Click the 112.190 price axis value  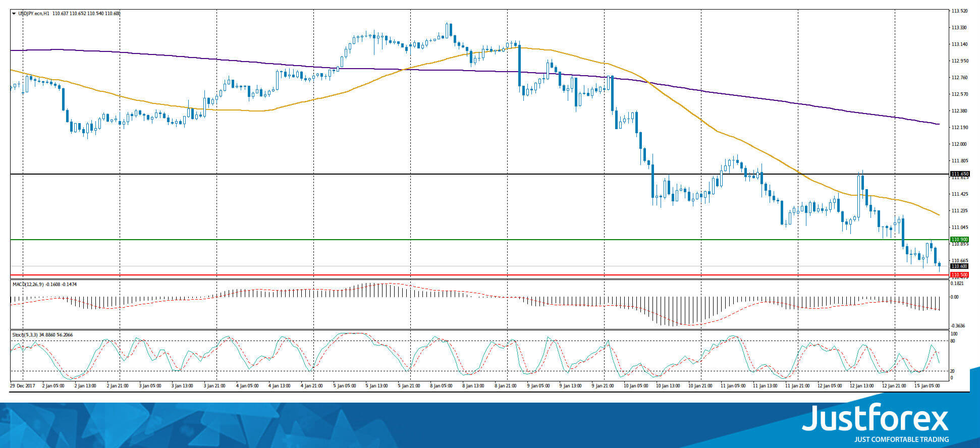(x=960, y=128)
